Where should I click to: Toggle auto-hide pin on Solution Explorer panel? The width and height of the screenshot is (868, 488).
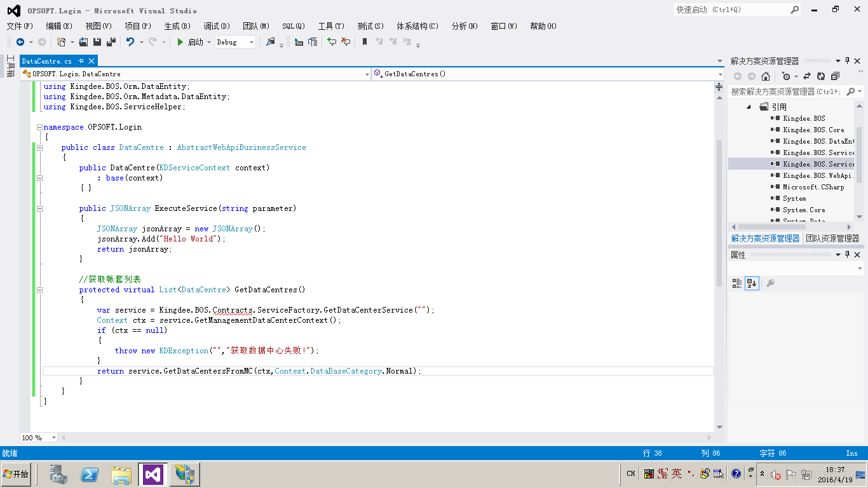click(847, 61)
